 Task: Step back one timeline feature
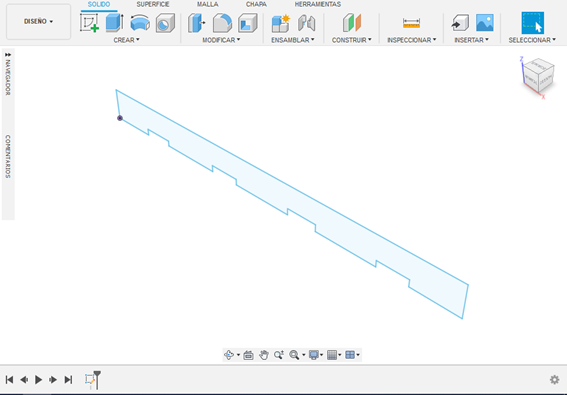pos(24,379)
